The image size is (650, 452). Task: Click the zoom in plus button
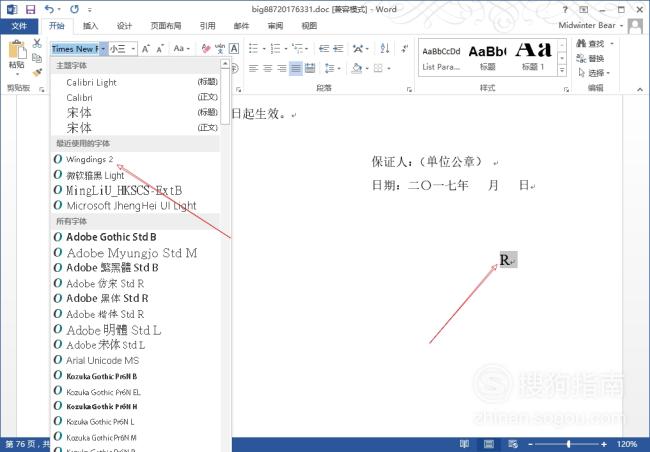(604, 444)
